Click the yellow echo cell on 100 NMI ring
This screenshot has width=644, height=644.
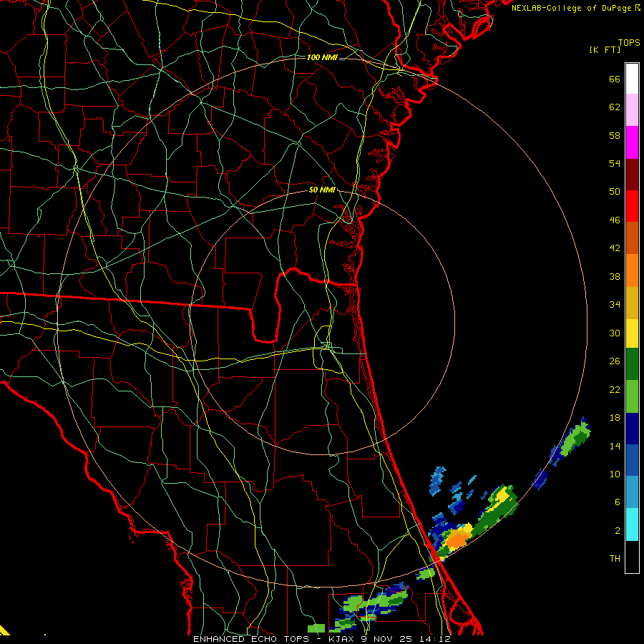pyautogui.click(x=502, y=496)
